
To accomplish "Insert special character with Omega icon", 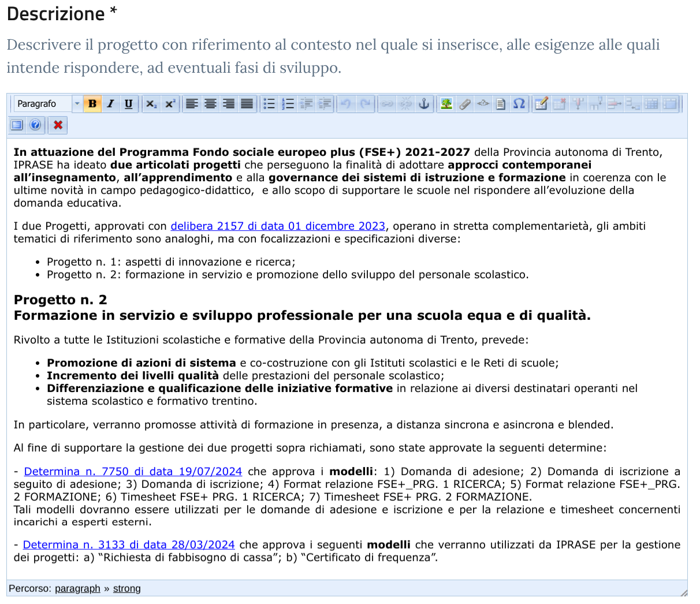I will 519,104.
